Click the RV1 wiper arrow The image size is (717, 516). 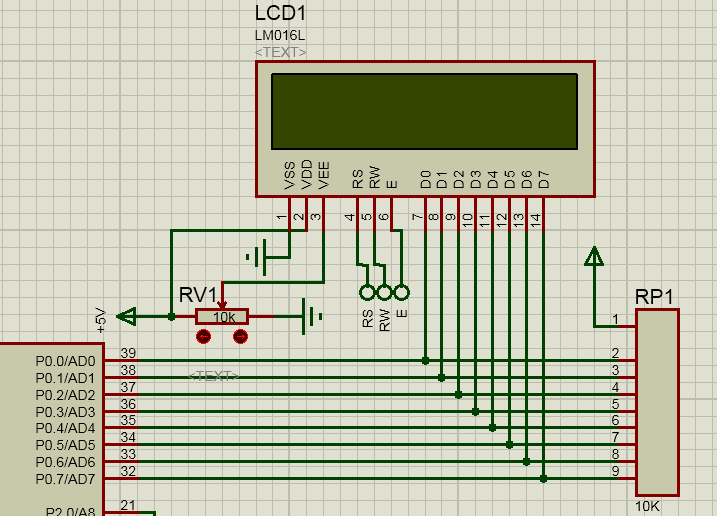point(222,304)
